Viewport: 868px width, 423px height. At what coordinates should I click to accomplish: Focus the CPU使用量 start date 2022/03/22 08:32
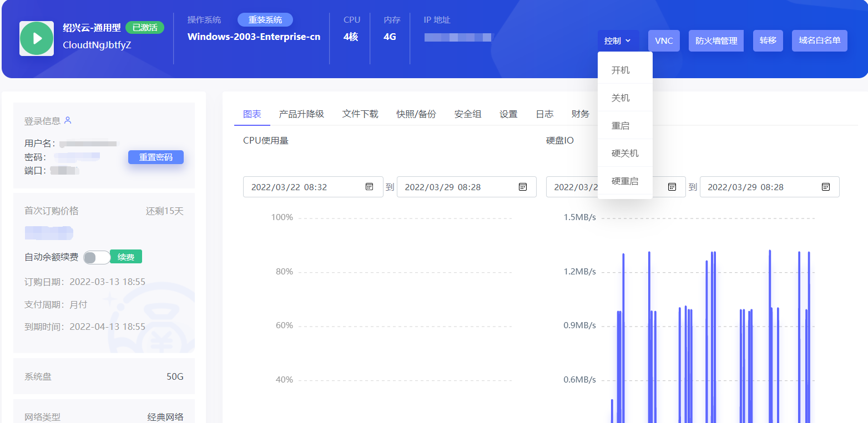click(313, 187)
